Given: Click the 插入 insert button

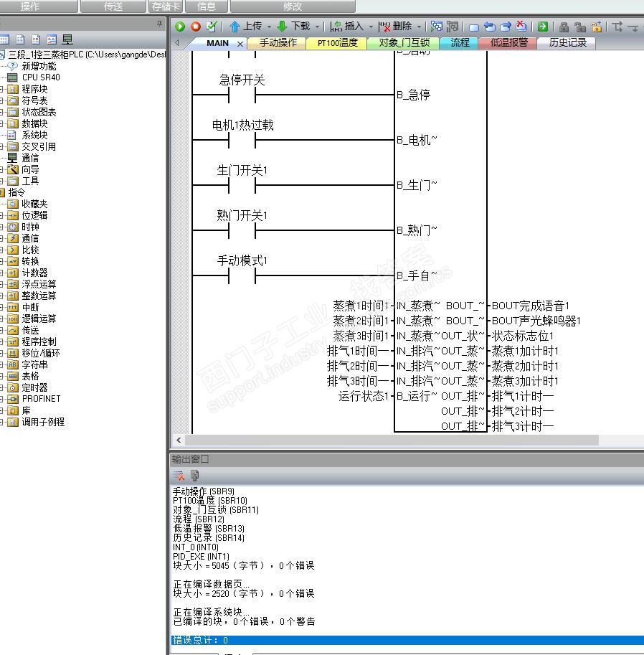Looking at the screenshot, I should [x=346, y=27].
